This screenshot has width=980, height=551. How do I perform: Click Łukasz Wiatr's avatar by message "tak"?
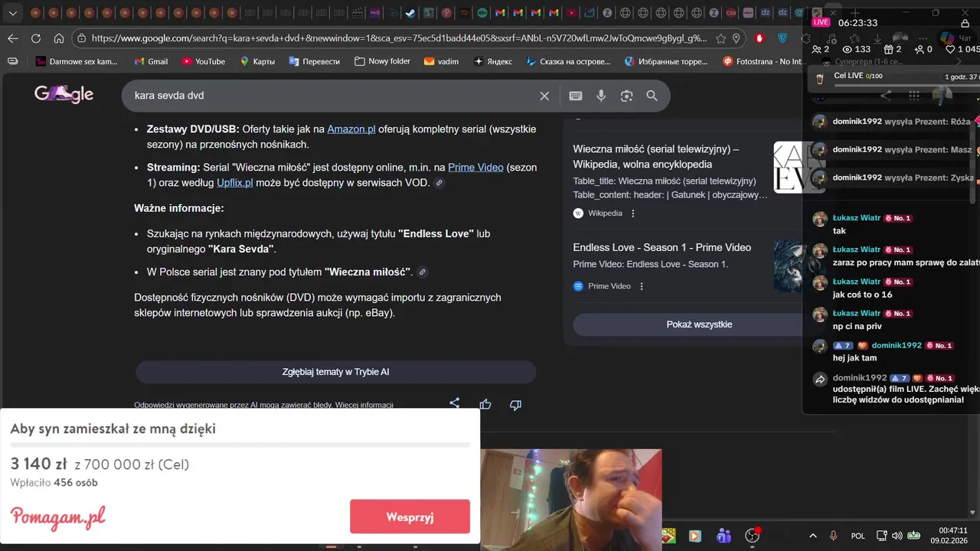pos(819,219)
